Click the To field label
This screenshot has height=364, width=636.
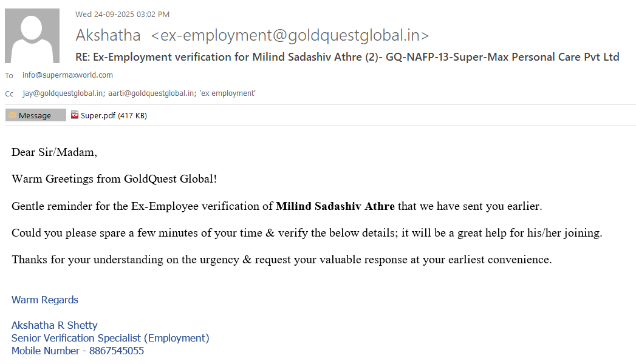[9, 76]
